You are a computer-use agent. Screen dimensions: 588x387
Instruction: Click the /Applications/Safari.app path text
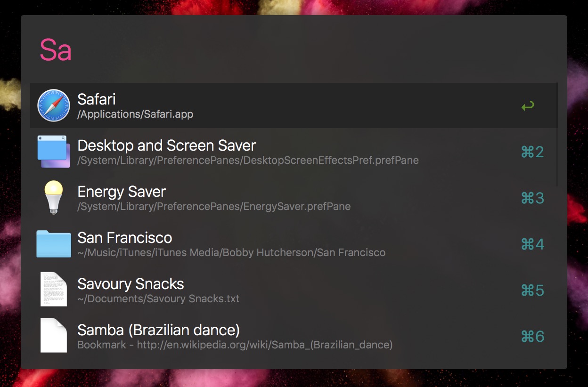pyautogui.click(x=135, y=114)
